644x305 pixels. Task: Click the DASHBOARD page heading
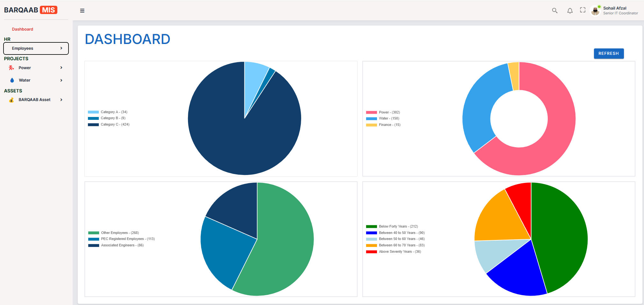(x=127, y=39)
